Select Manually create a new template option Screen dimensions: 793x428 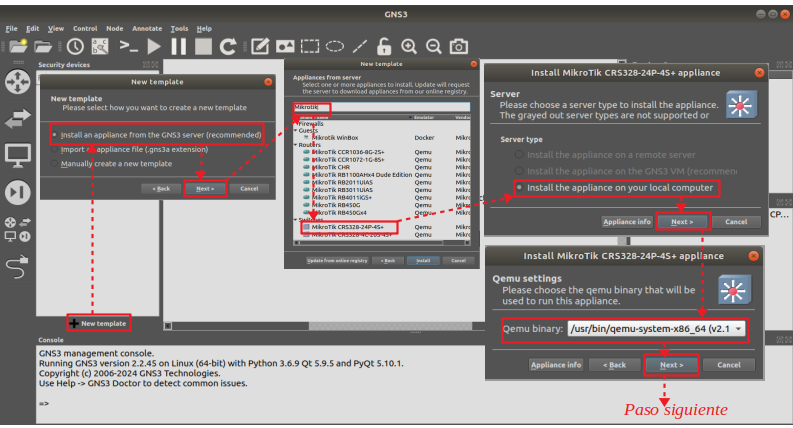[x=112, y=164]
